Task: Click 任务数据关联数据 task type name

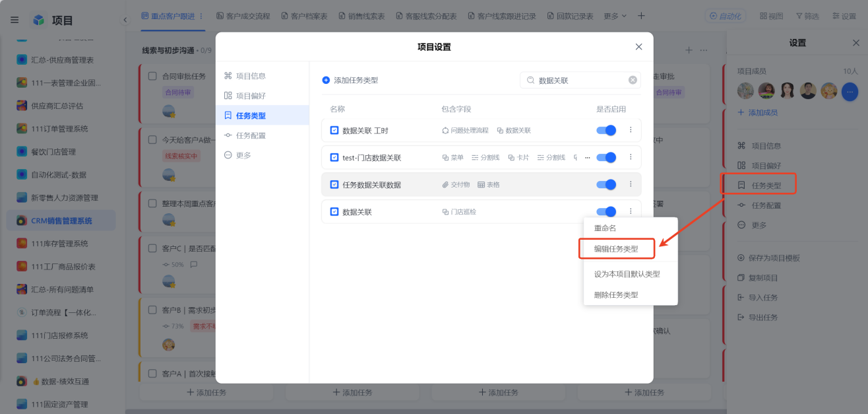Action: pos(371,185)
